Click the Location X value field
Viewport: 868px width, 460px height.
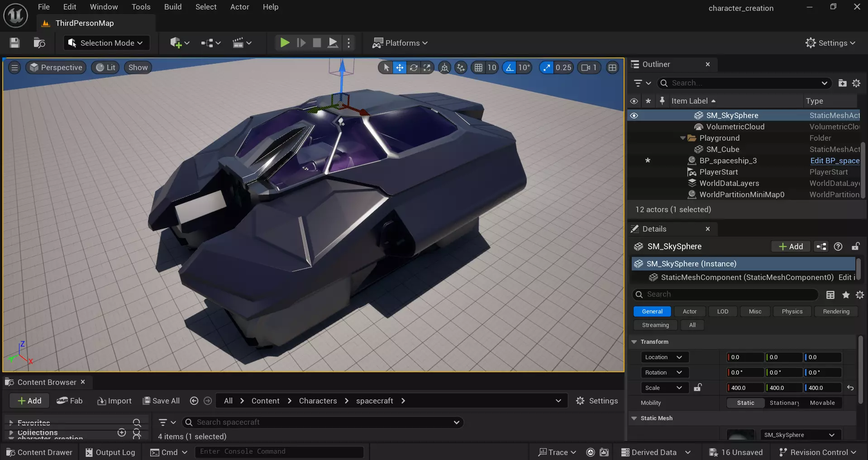pyautogui.click(x=745, y=357)
